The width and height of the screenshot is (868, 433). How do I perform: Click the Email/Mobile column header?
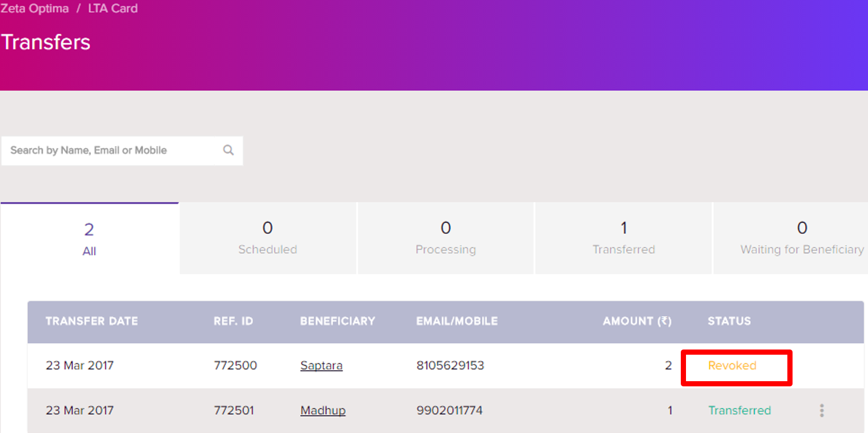tap(457, 321)
